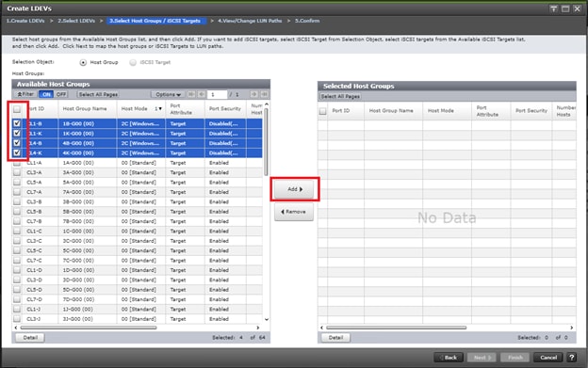Viewport: 588px width, 368px height.
Task: Click the Finish button
Action: (x=514, y=358)
